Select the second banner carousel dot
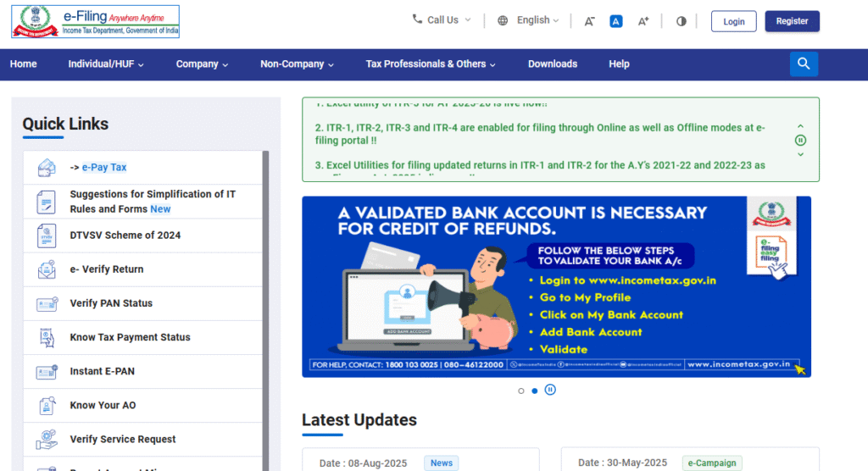This screenshot has width=868, height=471. [534, 391]
